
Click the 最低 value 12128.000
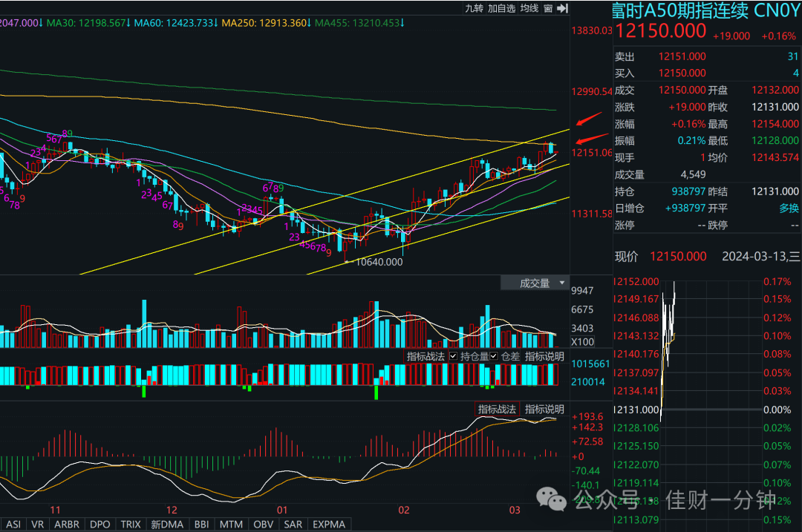(x=775, y=140)
